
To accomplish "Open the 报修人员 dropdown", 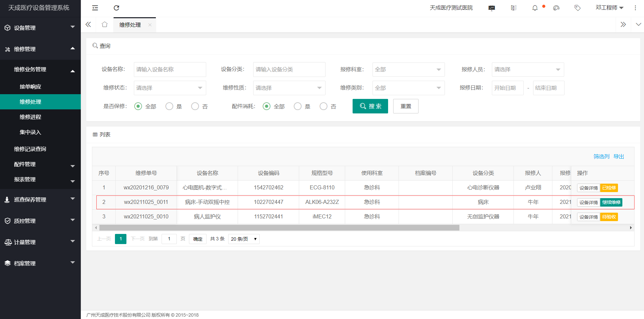I will coord(528,70).
